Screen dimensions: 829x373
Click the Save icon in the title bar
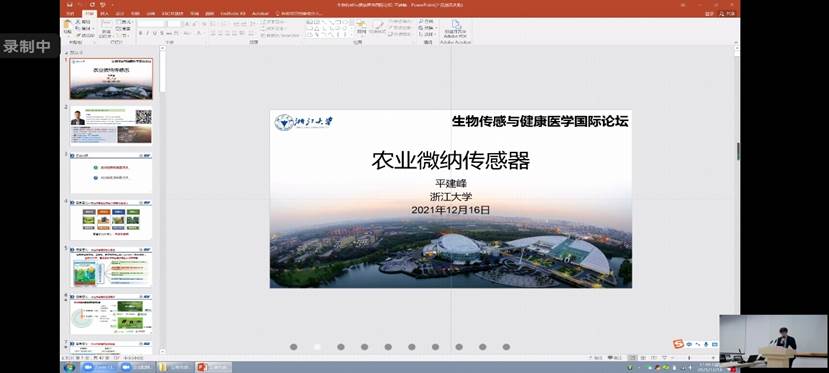(x=69, y=5)
